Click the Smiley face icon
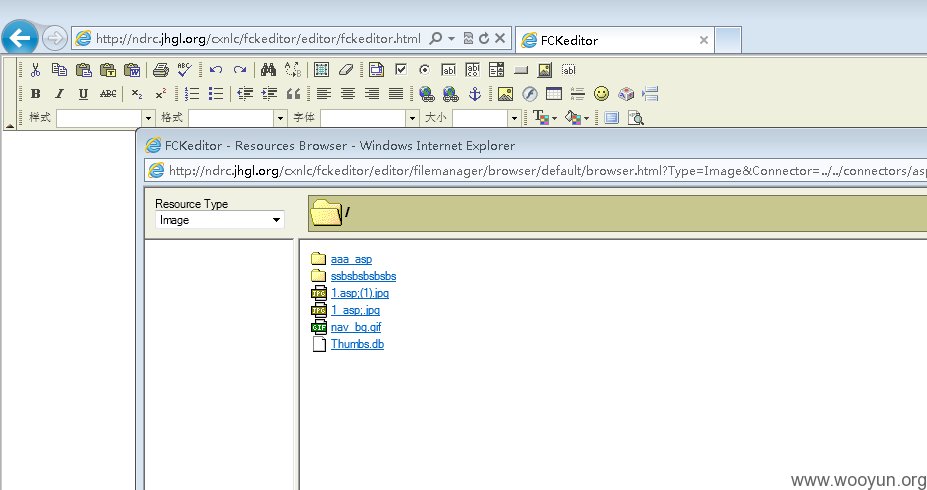Screen dimensions: 927x490 pos(601,93)
